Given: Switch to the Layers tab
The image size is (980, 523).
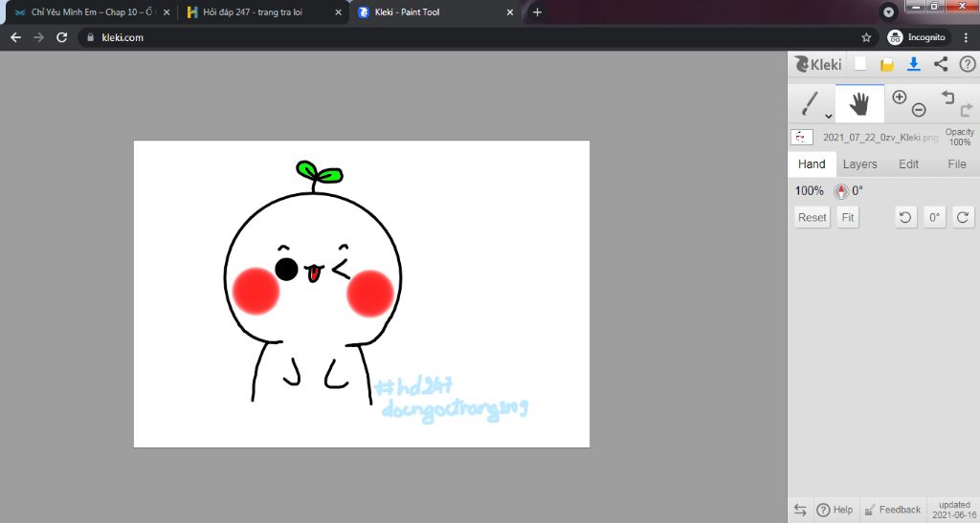Looking at the screenshot, I should (859, 164).
